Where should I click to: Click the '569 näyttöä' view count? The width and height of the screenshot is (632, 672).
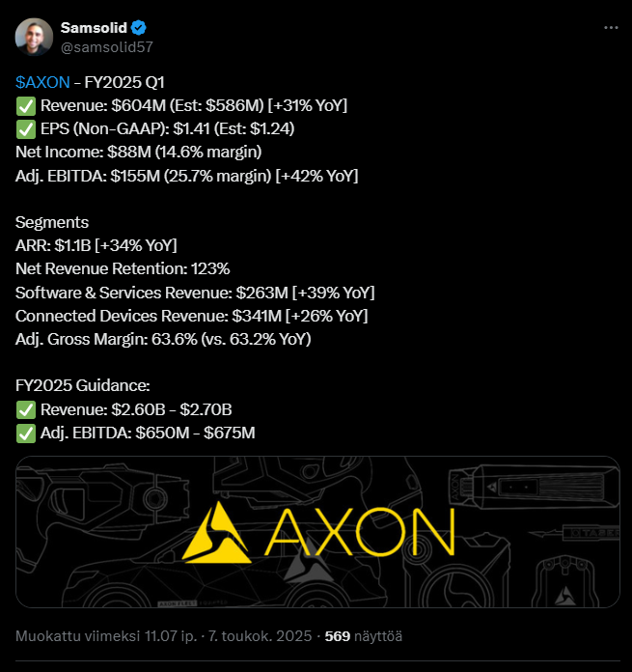coord(363,636)
